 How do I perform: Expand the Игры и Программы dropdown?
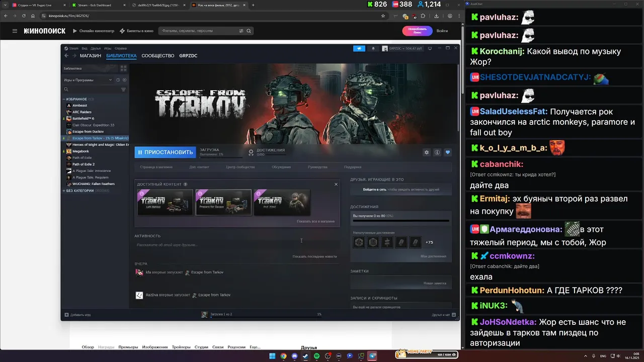click(88, 80)
